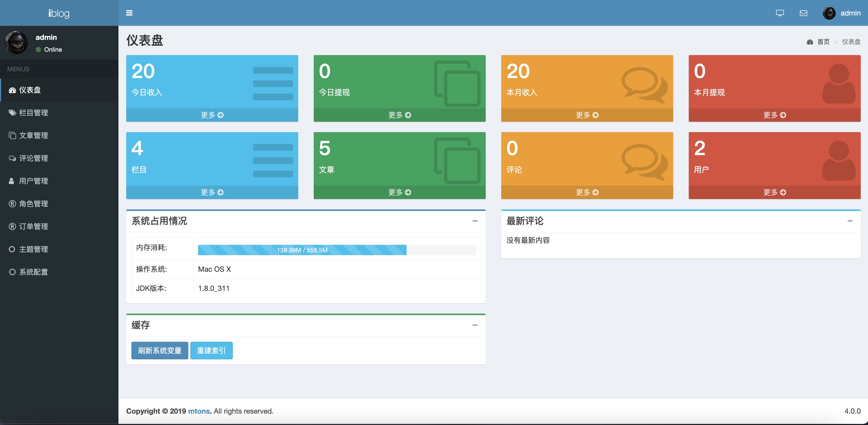Open messages with the envelope icon
This screenshot has height=425, width=868.
tap(803, 13)
